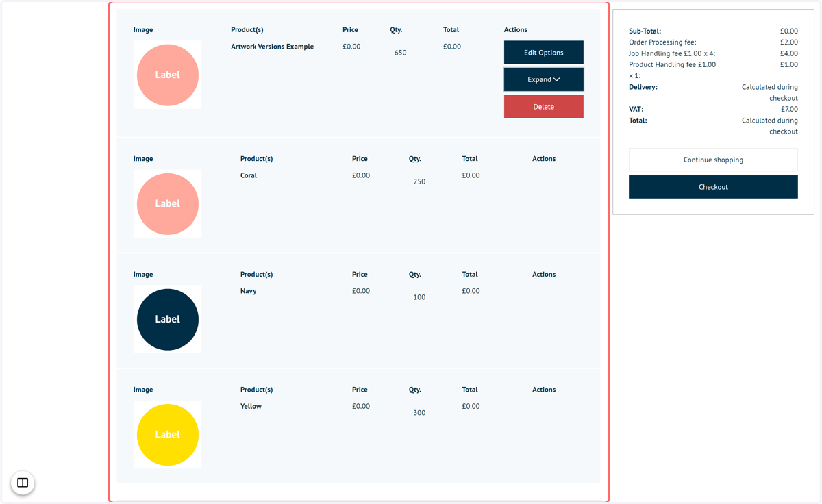Click the Sub-Total label in summary

pyautogui.click(x=645, y=31)
